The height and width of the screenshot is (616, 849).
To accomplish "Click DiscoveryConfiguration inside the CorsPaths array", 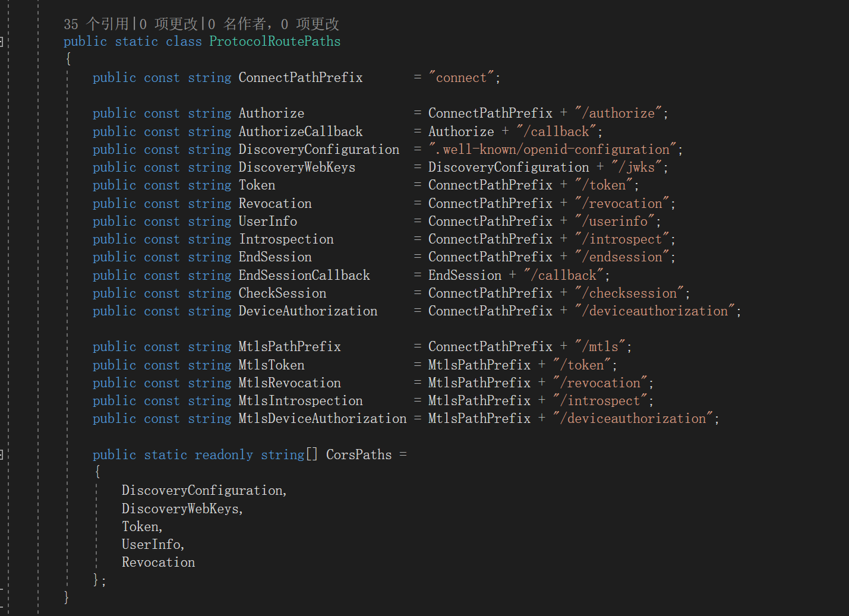I will point(202,491).
